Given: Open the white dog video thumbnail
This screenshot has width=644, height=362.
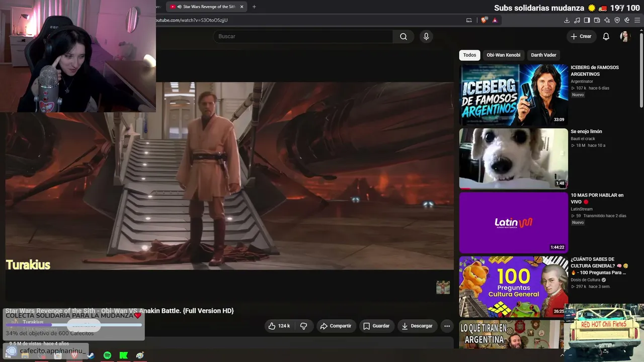Looking at the screenshot, I should pos(514,158).
